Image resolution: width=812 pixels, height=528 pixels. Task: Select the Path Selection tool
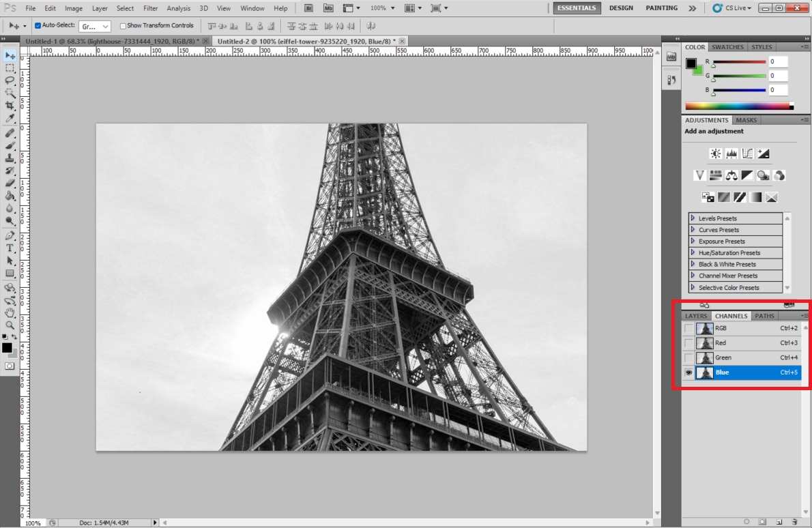tap(10, 261)
